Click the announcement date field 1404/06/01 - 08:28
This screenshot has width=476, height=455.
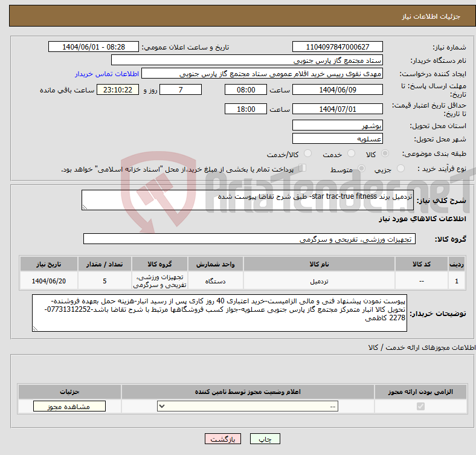click(94, 47)
